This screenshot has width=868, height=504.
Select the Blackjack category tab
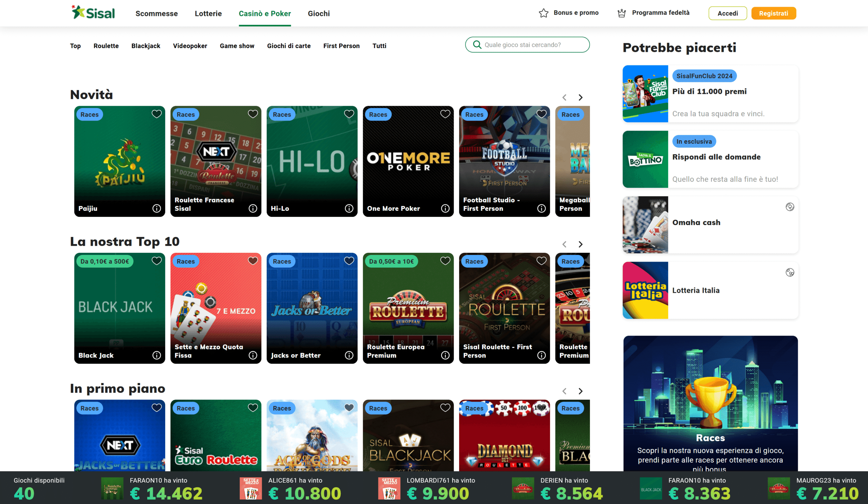(x=146, y=46)
